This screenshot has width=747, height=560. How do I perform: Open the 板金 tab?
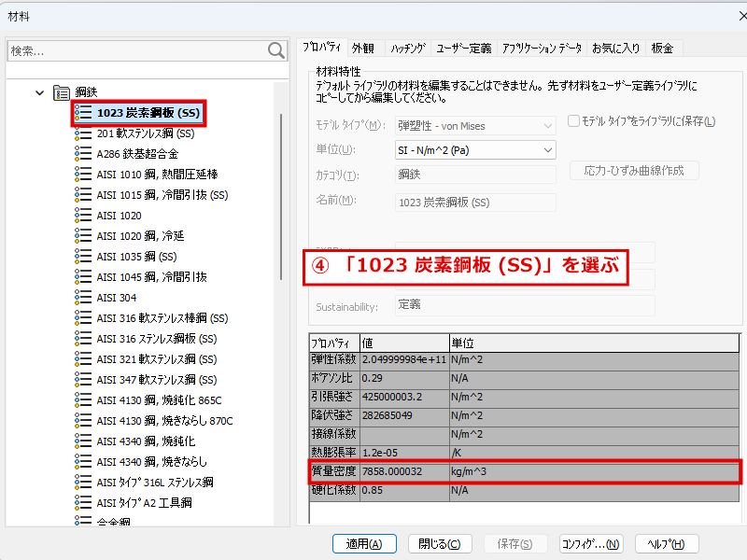pyautogui.click(x=662, y=49)
